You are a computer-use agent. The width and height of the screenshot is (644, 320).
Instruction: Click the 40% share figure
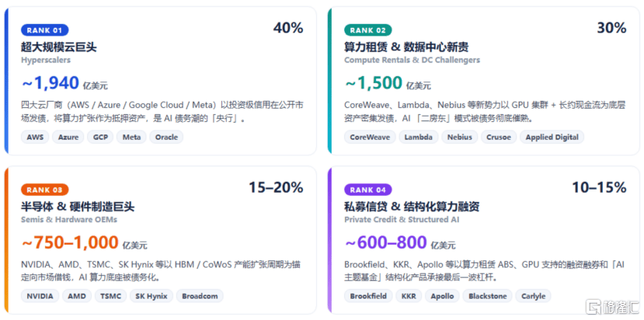point(288,28)
